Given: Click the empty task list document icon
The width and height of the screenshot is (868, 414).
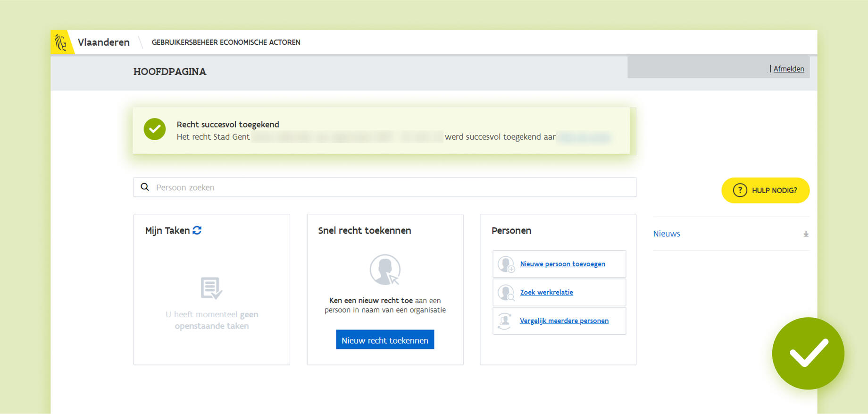Looking at the screenshot, I should tap(211, 288).
